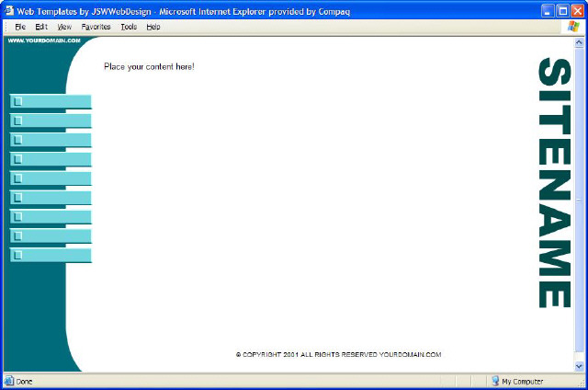Open the Favorites menu
The height and width of the screenshot is (390, 588).
pos(96,27)
